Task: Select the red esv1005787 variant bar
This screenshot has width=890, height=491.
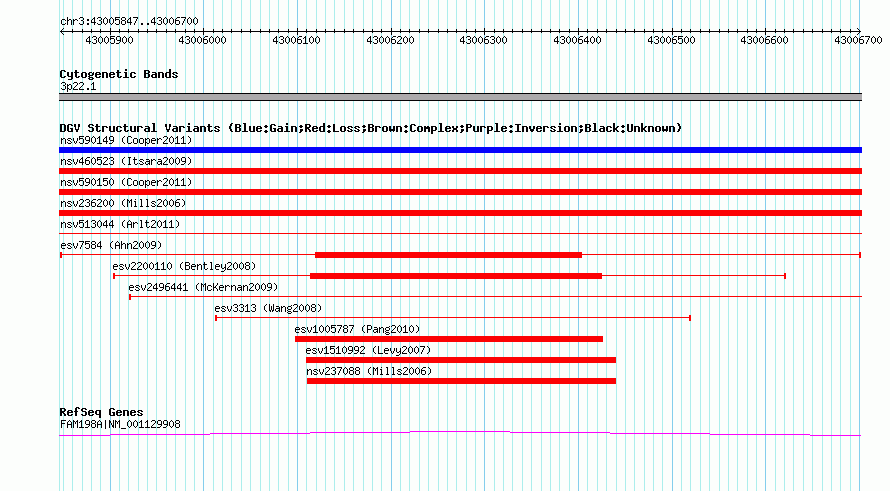Action: click(x=449, y=339)
